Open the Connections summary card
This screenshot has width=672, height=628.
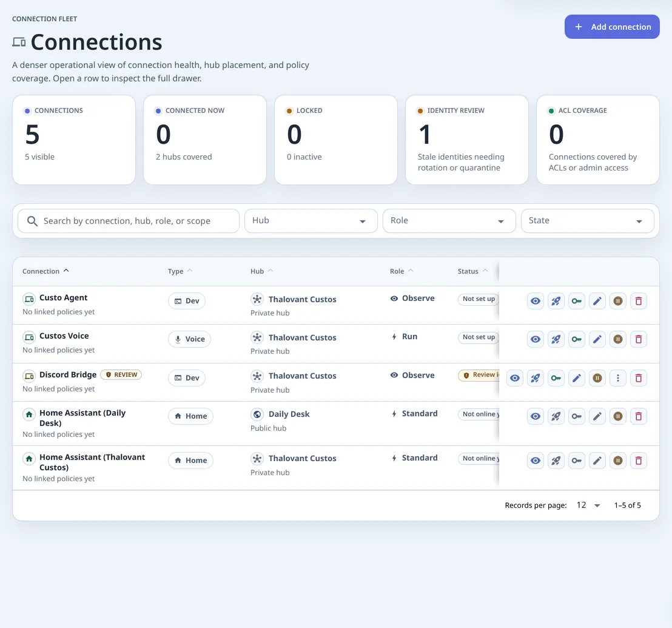74,140
